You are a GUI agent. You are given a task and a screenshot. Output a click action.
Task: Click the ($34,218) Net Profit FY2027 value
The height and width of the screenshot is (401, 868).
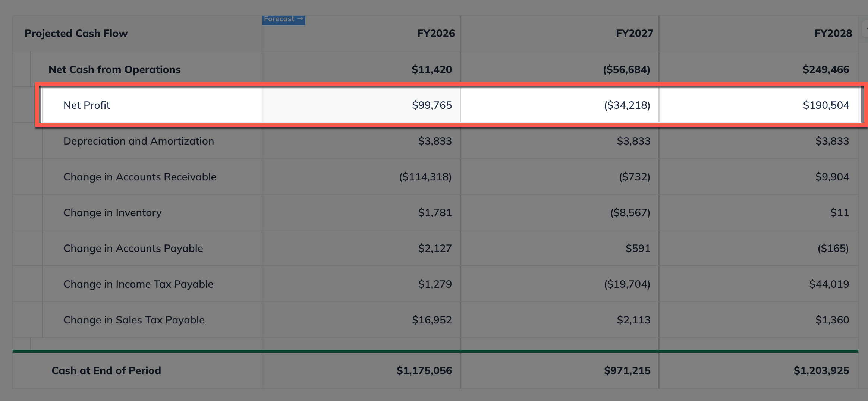[627, 105]
